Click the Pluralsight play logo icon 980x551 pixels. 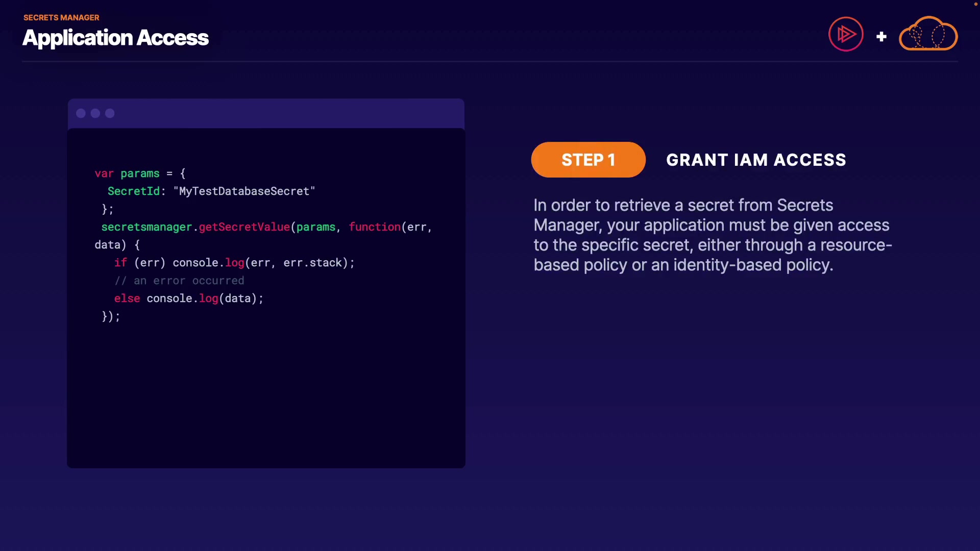point(846,34)
